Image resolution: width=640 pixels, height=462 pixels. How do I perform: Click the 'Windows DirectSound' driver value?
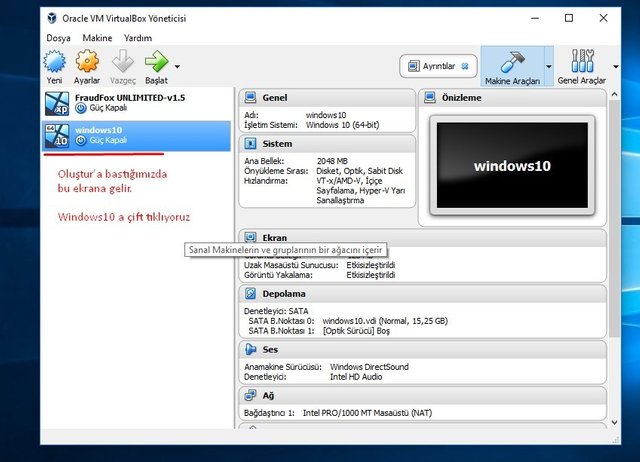point(369,367)
